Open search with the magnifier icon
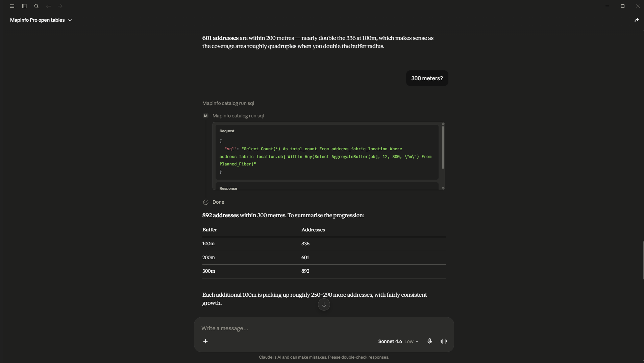Screen dimensions: 644x363 pos(36,6)
